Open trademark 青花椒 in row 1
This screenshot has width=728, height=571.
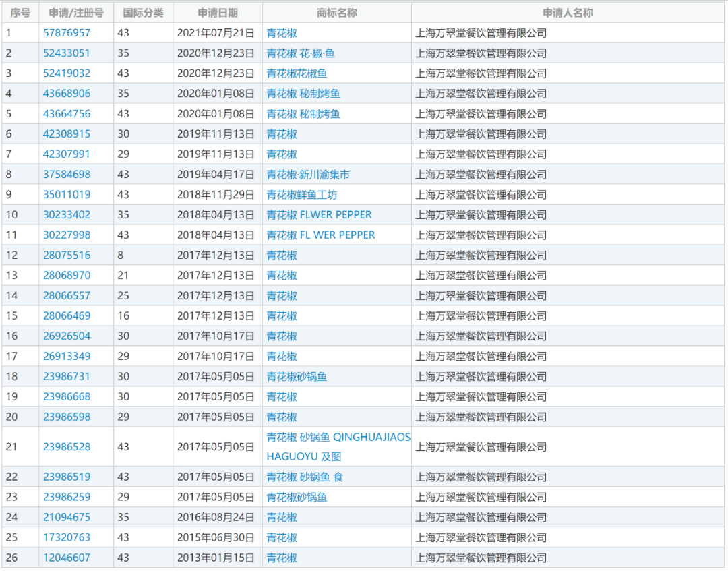pyautogui.click(x=282, y=33)
